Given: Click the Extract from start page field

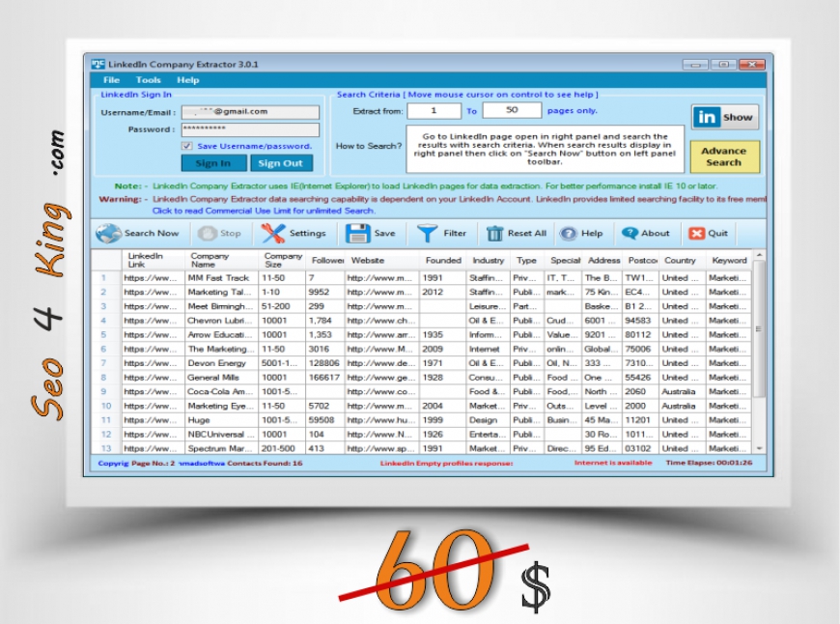Looking at the screenshot, I should 434,110.
